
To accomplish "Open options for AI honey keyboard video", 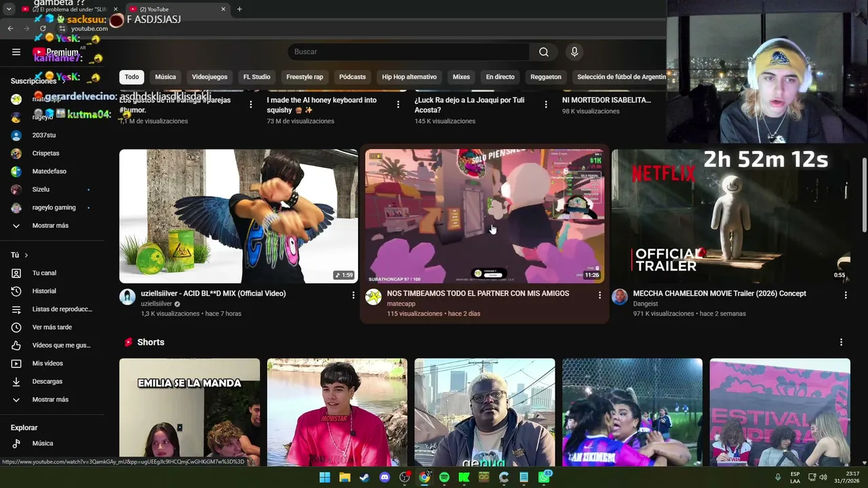I will coord(398,104).
